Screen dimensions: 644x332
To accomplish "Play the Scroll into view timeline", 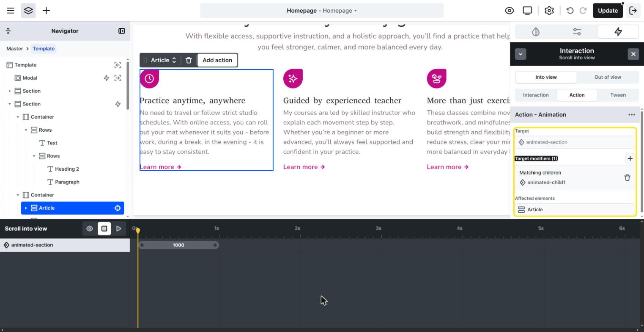I will 119,229.
